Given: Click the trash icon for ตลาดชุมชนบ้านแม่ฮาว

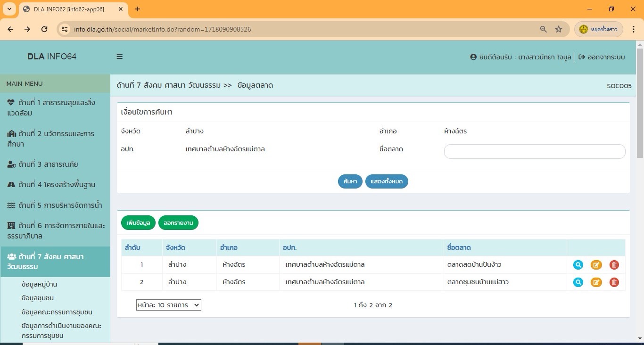Looking at the screenshot, I should click(614, 282).
